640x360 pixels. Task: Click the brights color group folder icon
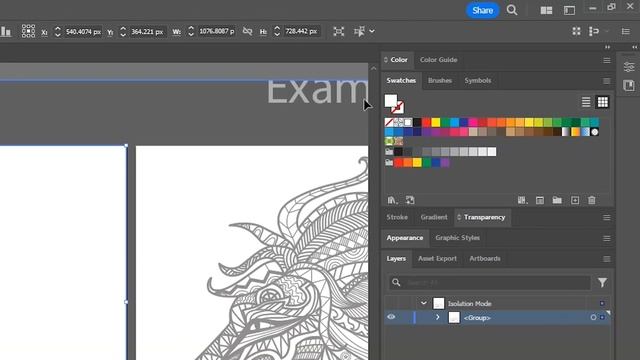pos(389,162)
